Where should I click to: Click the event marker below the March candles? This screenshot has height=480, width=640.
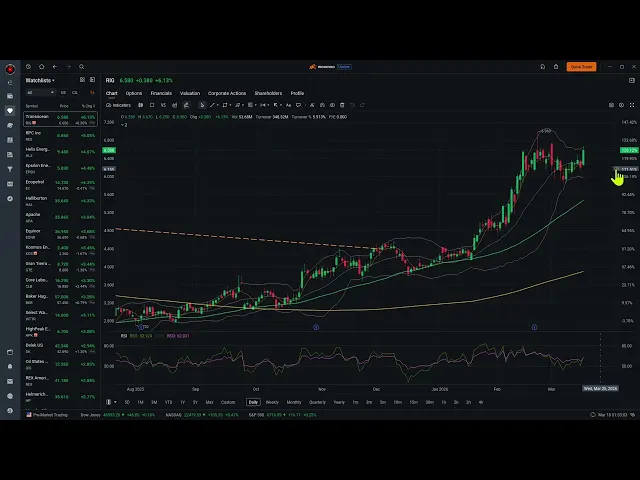point(534,327)
